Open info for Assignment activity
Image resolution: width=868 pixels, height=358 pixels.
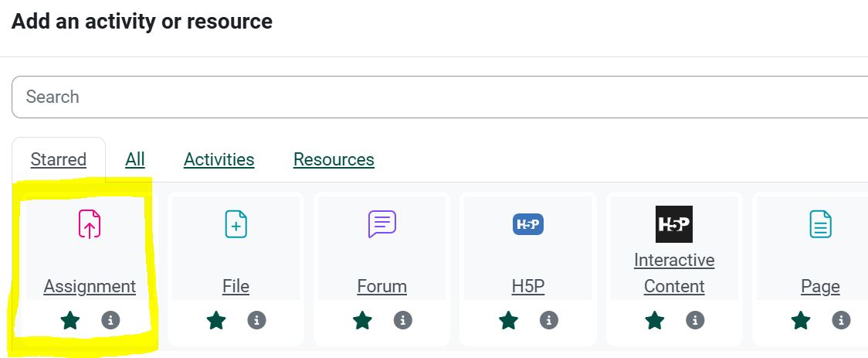pyautogui.click(x=110, y=320)
